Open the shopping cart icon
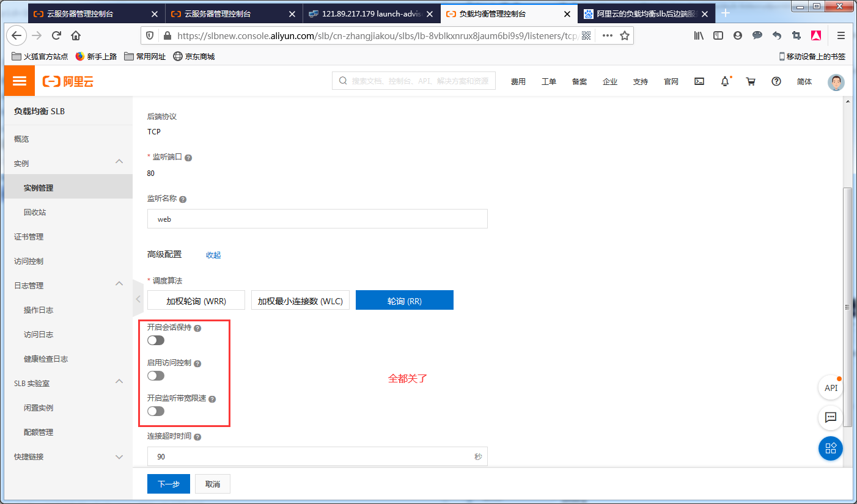857x504 pixels. (x=751, y=81)
